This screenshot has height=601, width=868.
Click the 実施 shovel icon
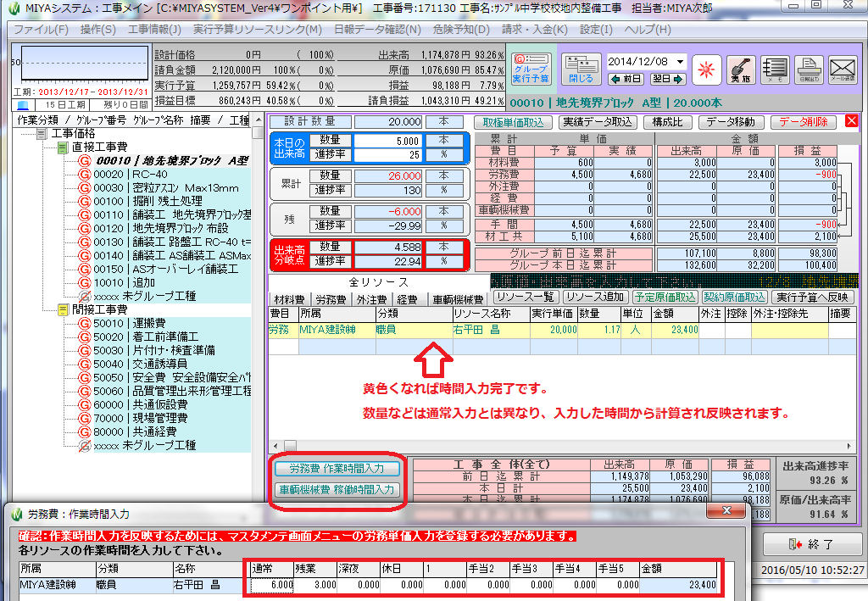741,70
